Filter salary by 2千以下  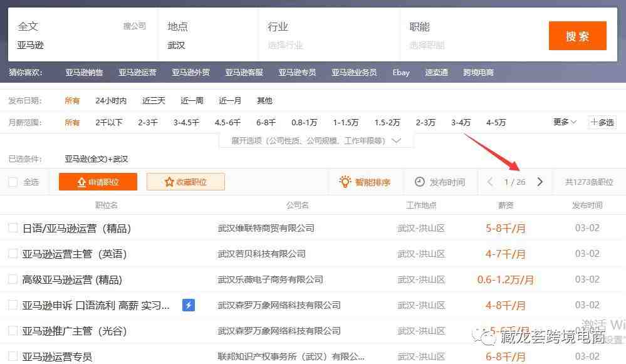click(x=109, y=123)
